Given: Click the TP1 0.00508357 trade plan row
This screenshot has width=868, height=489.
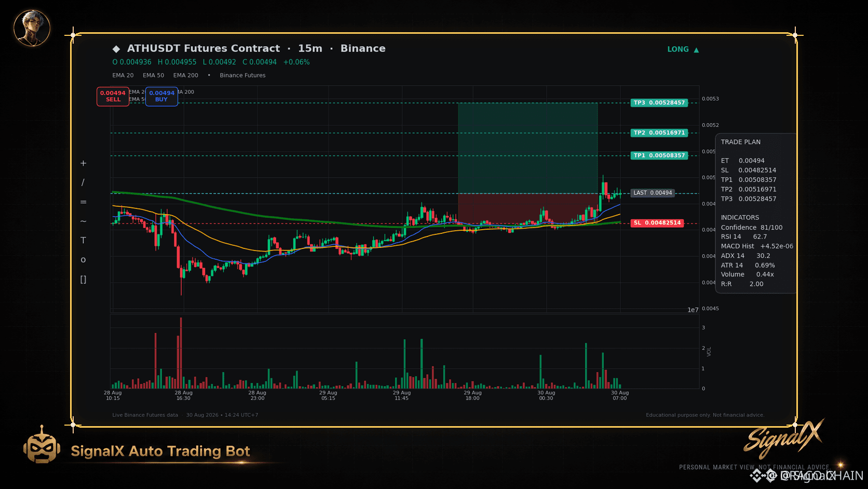Looking at the screenshot, I should (749, 180).
